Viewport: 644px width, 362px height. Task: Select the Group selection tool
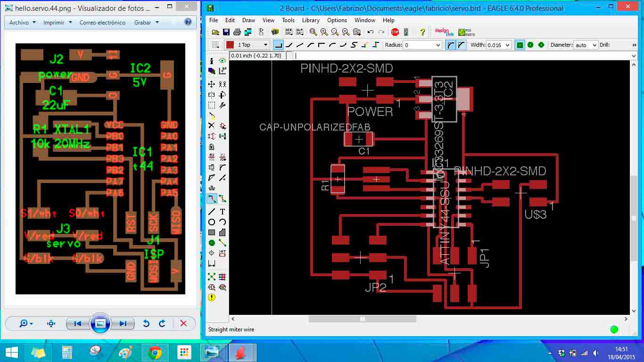point(212,105)
